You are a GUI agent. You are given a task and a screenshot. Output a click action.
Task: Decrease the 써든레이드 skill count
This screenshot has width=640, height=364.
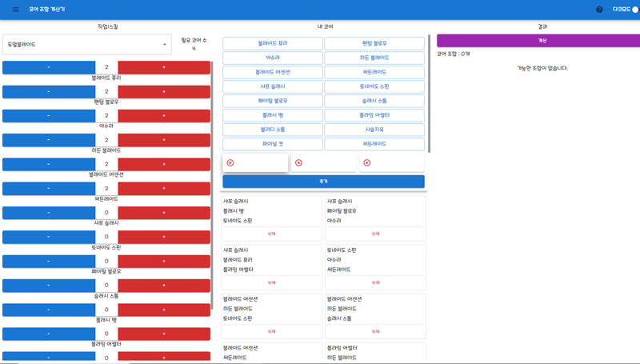(x=49, y=189)
